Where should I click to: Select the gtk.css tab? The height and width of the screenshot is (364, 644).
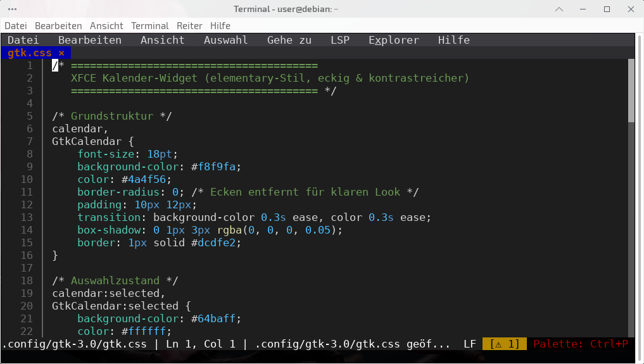30,53
